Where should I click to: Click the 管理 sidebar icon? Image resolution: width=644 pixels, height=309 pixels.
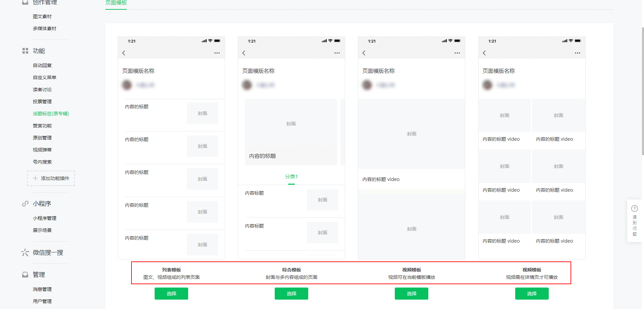pyautogui.click(x=25, y=274)
